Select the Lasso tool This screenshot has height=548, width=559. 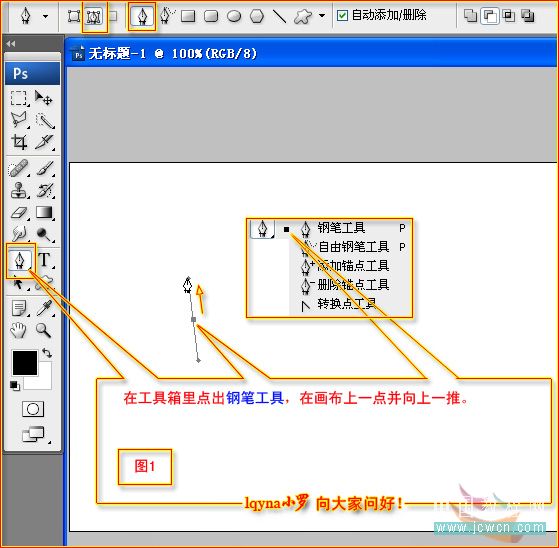pos(19,120)
